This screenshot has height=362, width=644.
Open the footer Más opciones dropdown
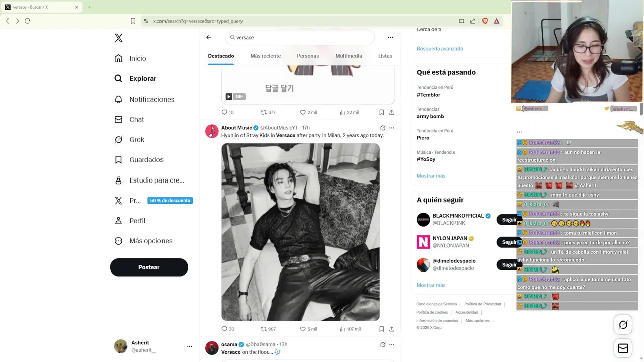[479, 321]
